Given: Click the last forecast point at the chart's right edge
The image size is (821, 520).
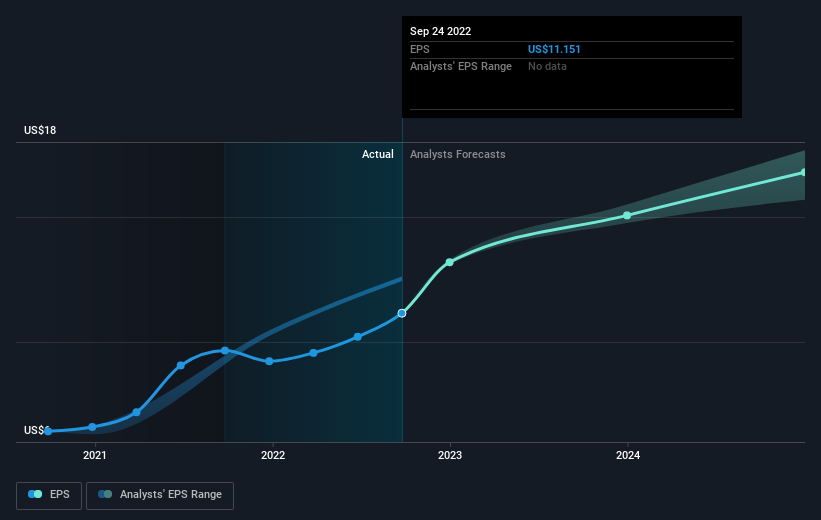Looking at the screenshot, I should 803,172.
